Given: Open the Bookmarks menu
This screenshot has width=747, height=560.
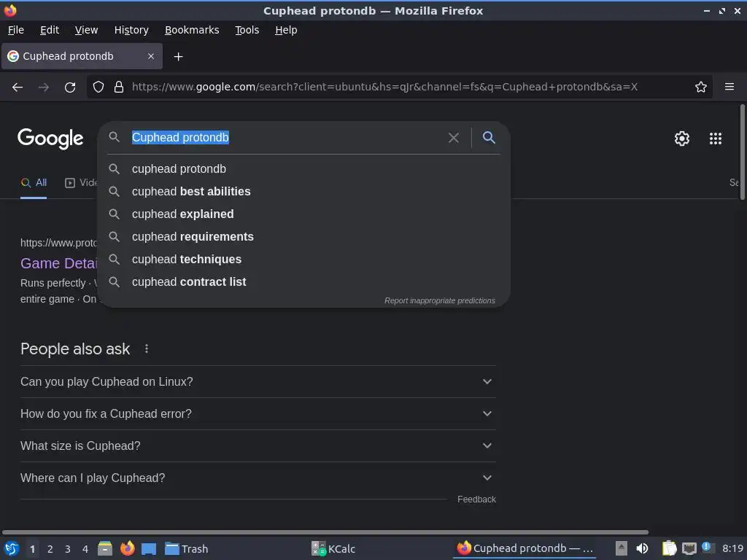Looking at the screenshot, I should (x=192, y=30).
